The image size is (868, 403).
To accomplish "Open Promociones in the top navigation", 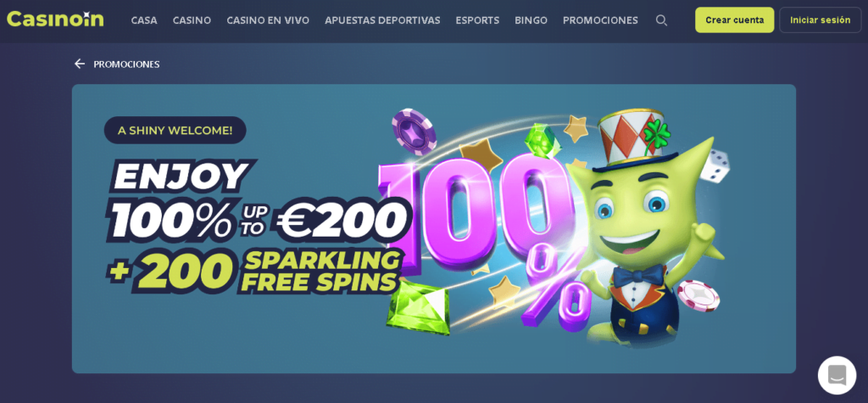I will coord(600,20).
